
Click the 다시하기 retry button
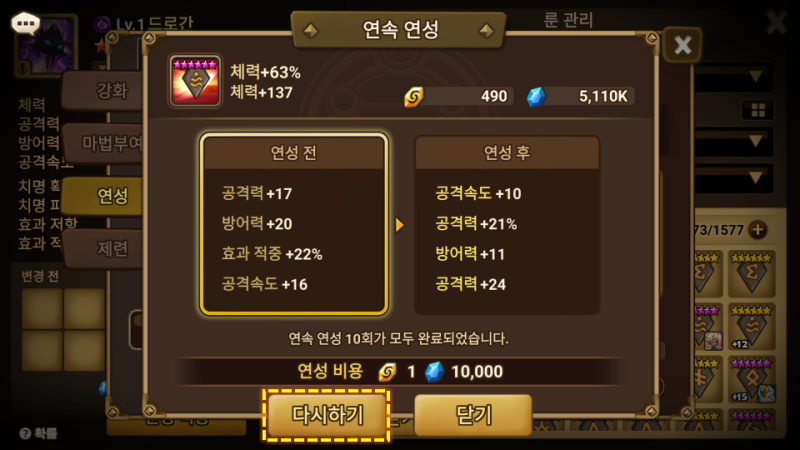coord(327,415)
